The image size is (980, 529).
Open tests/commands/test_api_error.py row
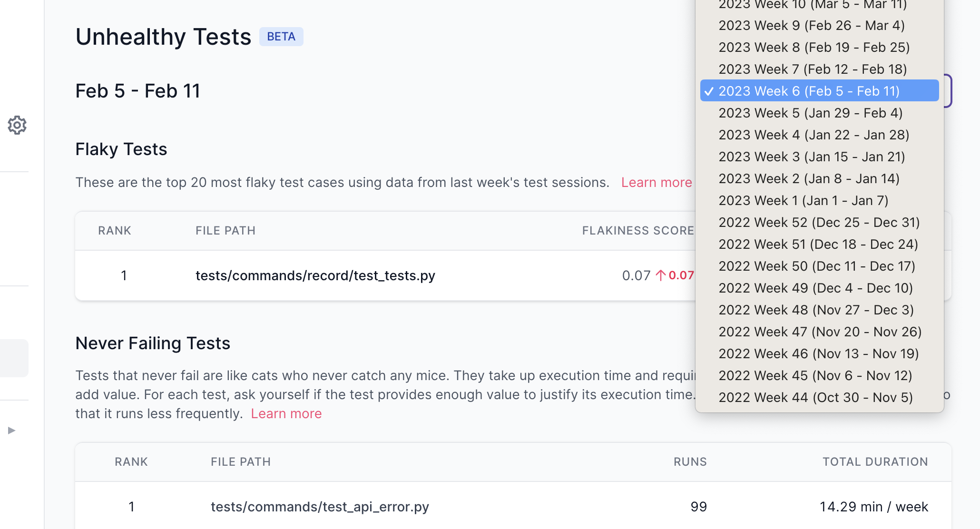(x=513, y=506)
